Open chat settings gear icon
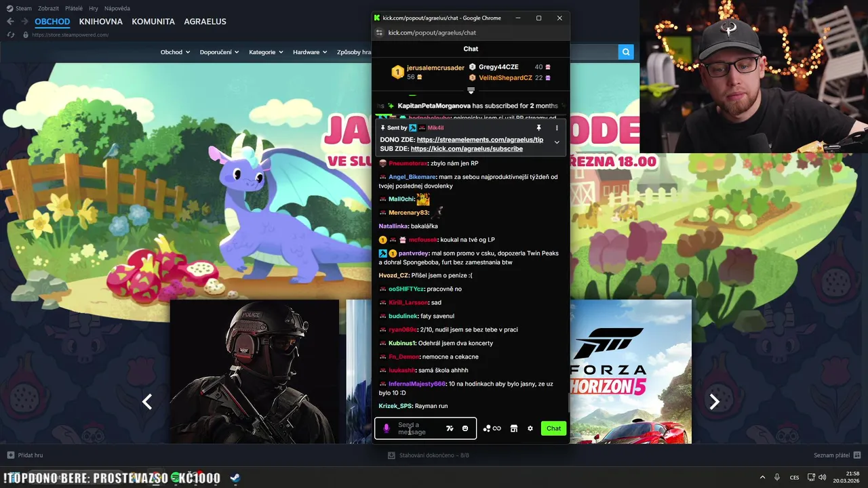The height and width of the screenshot is (488, 868). point(530,428)
